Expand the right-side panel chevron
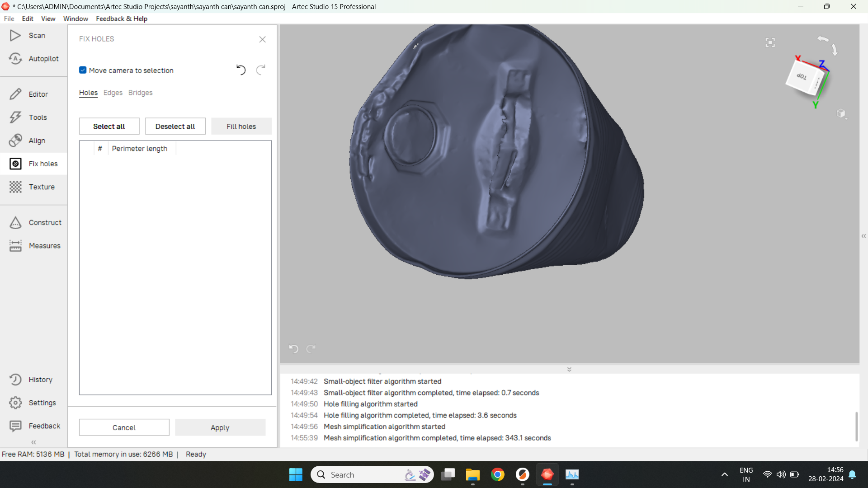Image resolution: width=868 pixels, height=488 pixels. (863, 236)
